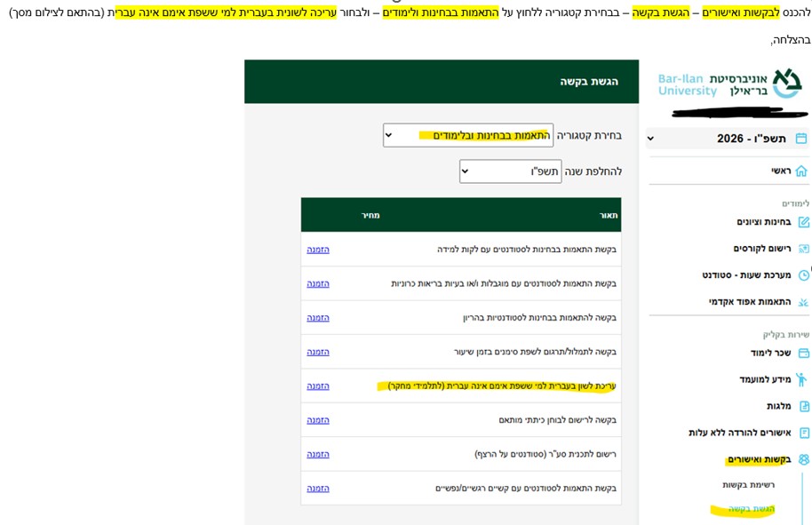Expand the academic year chevron in sidebar

(x=650, y=139)
